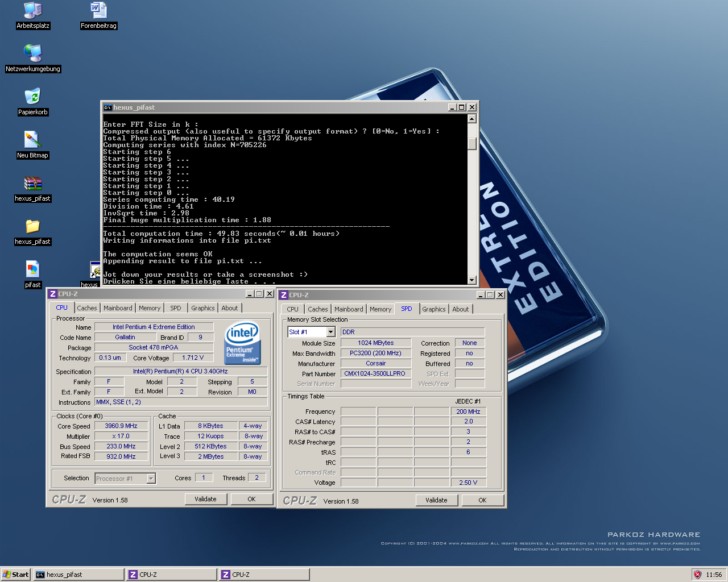728x582 pixels.
Task: Activate the second CPU-Z taskbar button
Action: [x=264, y=575]
